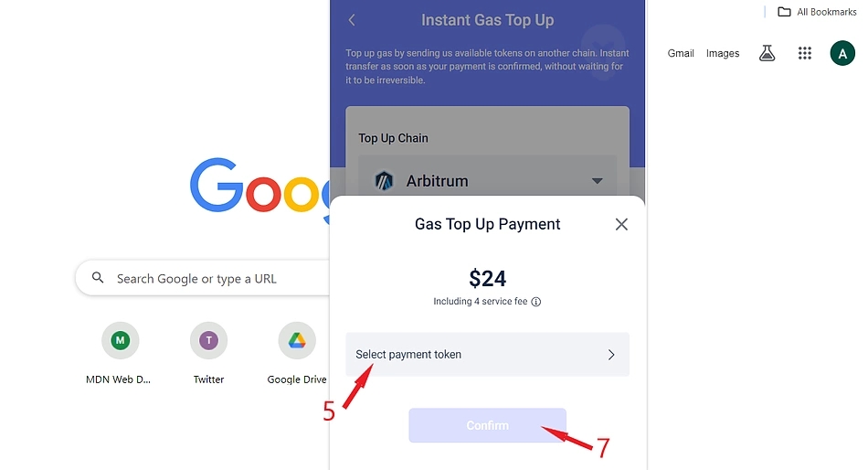Expand the Arbitrum Top Up Chain dropdown
Screen dimensions: 868x470
click(x=487, y=181)
